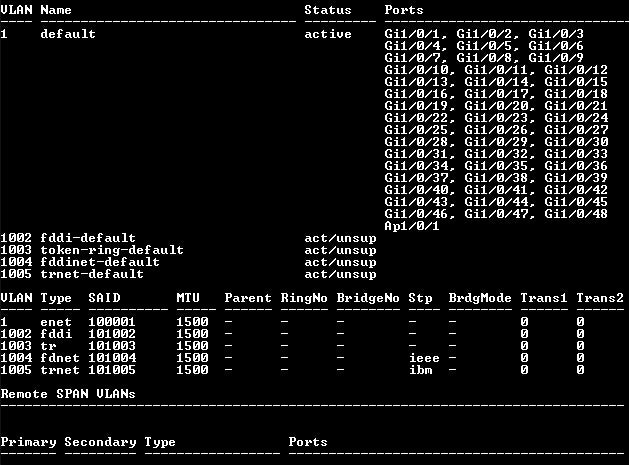The width and height of the screenshot is (629, 465).
Task: Click the top 'Ports' column header
Action: 404,10
